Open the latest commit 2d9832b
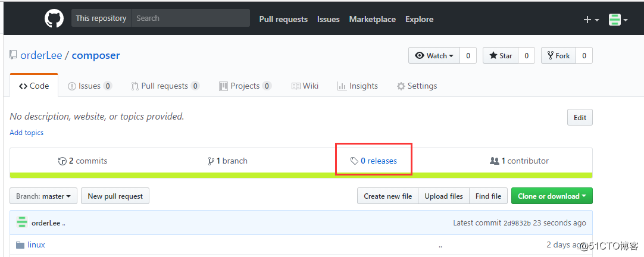This screenshot has height=257, width=644. pyautogui.click(x=517, y=223)
